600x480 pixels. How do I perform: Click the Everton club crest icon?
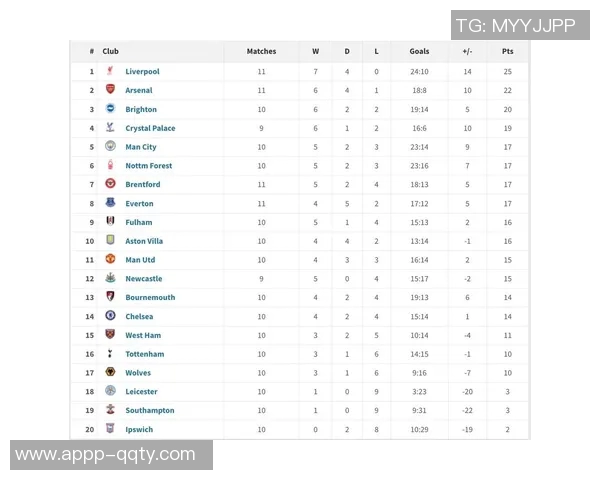coord(110,203)
